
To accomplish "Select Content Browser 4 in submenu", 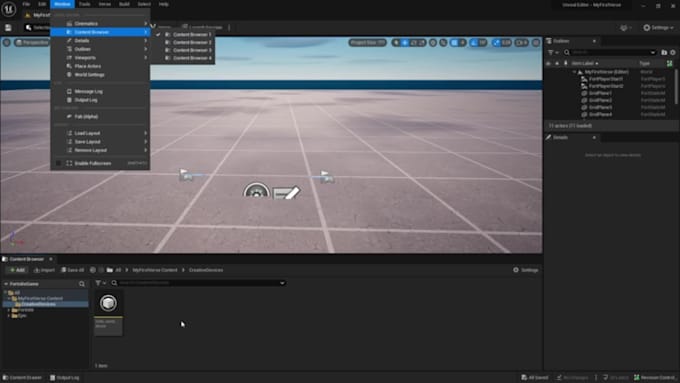I will point(183,58).
